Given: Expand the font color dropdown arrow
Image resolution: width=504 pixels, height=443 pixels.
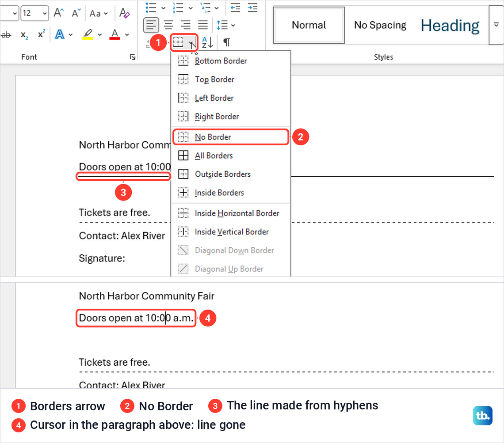Looking at the screenshot, I should coord(127,34).
